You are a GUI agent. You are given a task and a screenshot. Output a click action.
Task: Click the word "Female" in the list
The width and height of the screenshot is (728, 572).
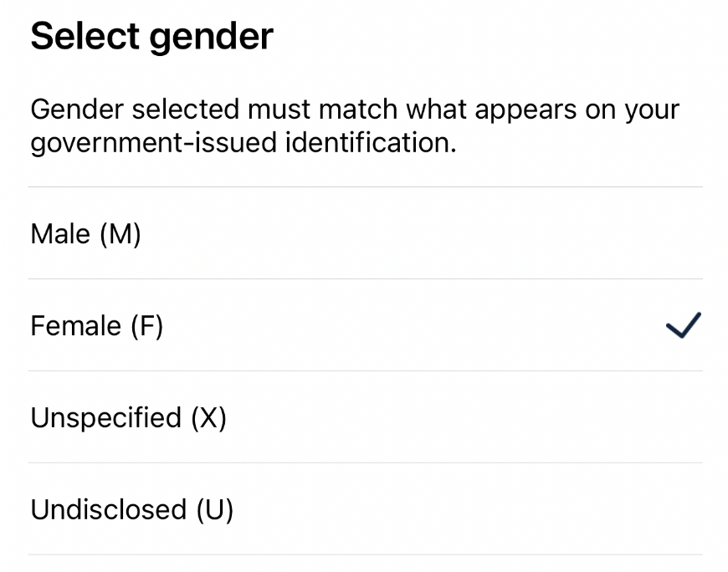pos(75,326)
